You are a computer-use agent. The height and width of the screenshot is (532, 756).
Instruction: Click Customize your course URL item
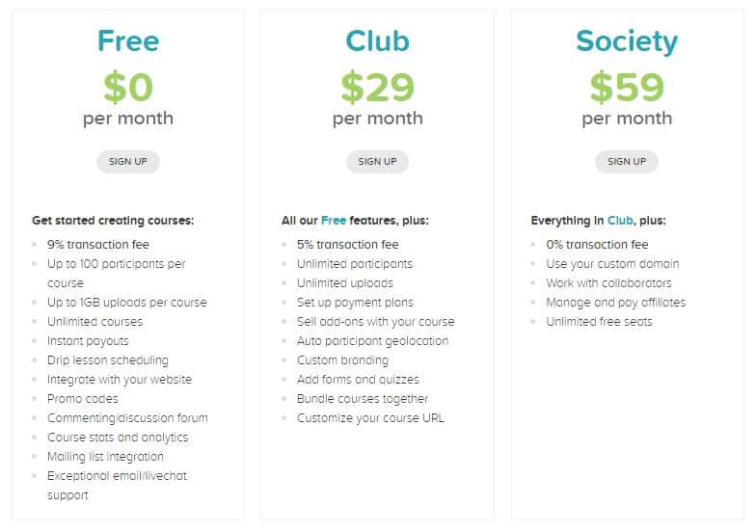point(370,418)
